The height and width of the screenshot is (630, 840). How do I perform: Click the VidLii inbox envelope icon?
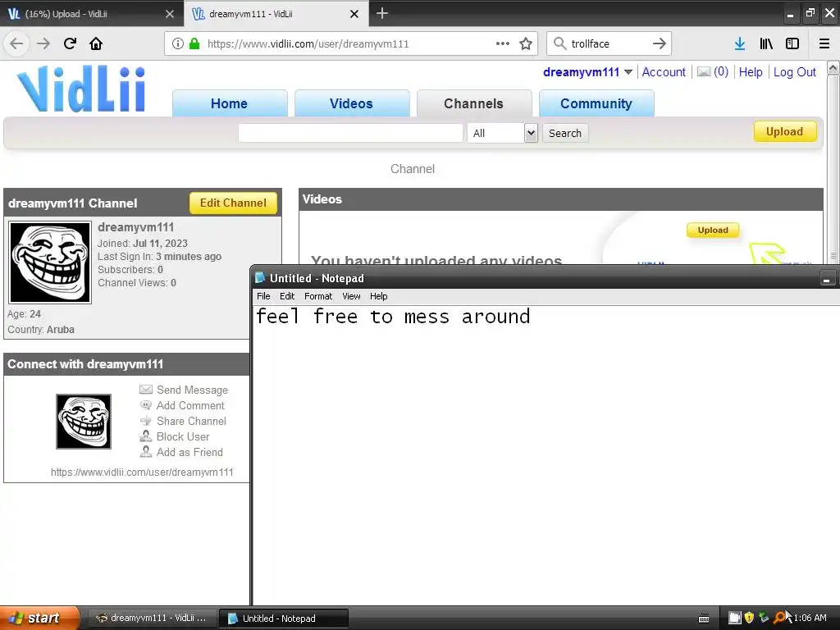(704, 72)
